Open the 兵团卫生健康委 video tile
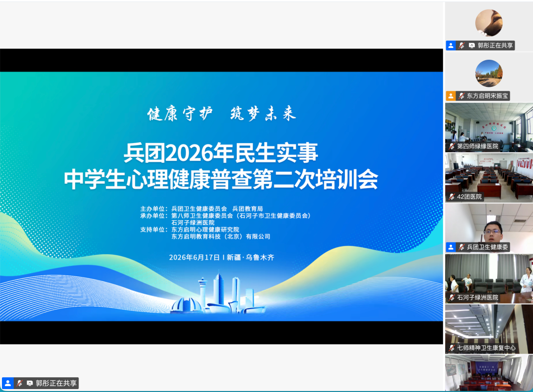Image resolution: width=533 pixels, height=392 pixels. (x=489, y=228)
